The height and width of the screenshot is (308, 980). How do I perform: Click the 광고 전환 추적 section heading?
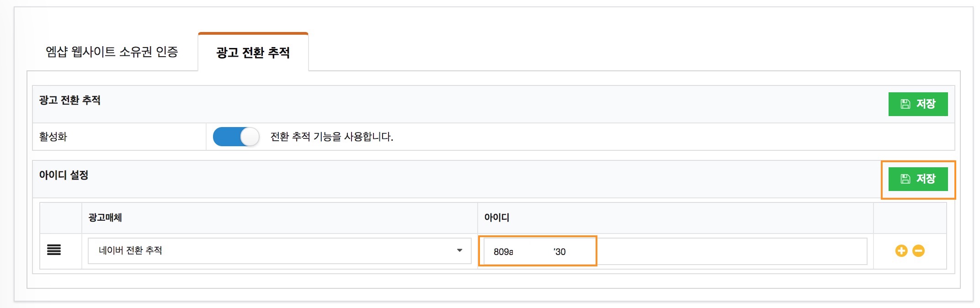tap(70, 100)
